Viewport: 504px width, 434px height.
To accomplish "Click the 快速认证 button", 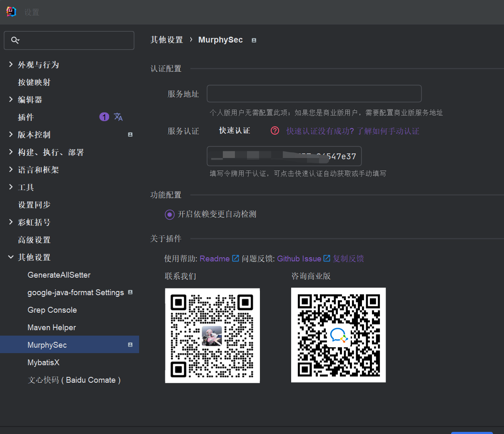I will pos(235,131).
